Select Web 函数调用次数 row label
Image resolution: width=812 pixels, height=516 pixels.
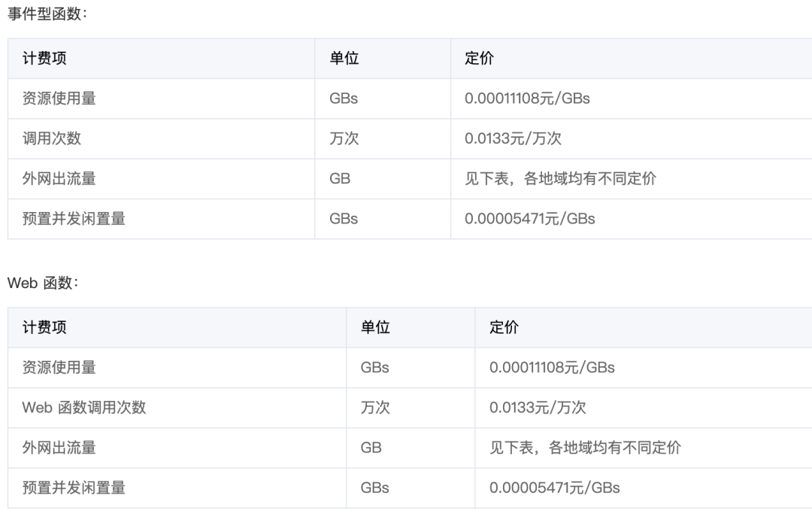point(84,407)
